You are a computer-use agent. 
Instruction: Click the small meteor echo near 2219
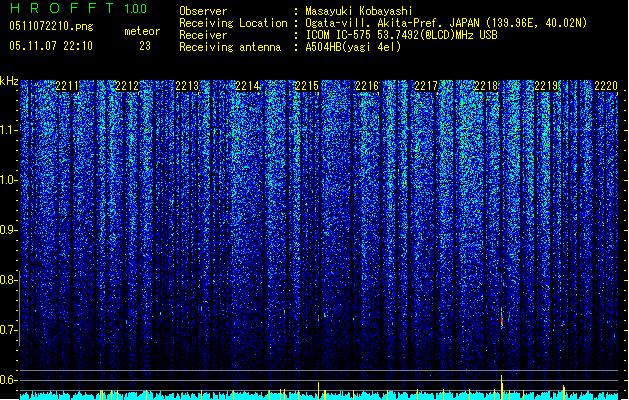(x=563, y=323)
